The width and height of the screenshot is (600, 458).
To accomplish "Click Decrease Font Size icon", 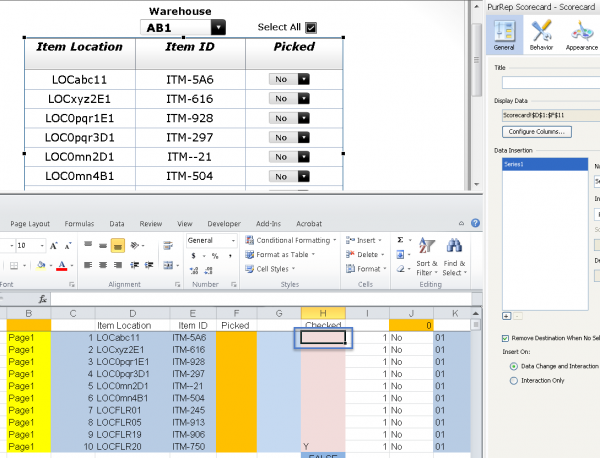I will click(x=68, y=246).
